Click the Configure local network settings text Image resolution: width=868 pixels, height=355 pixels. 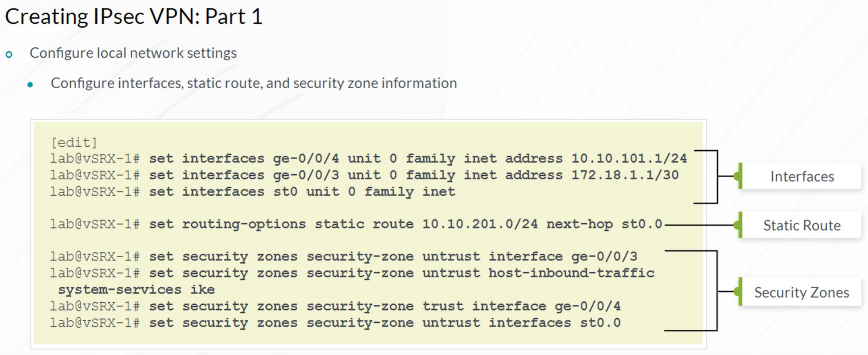[133, 53]
